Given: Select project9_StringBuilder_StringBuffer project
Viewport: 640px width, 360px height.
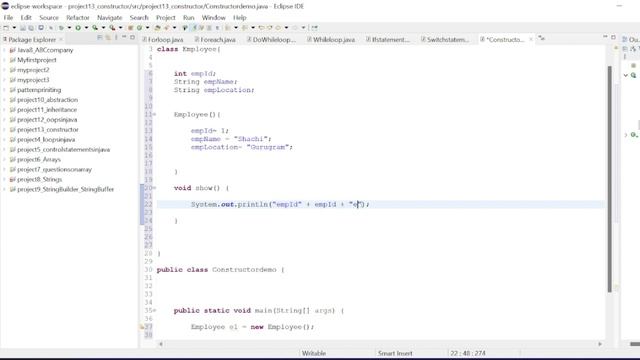Looking at the screenshot, I should [x=65, y=189].
